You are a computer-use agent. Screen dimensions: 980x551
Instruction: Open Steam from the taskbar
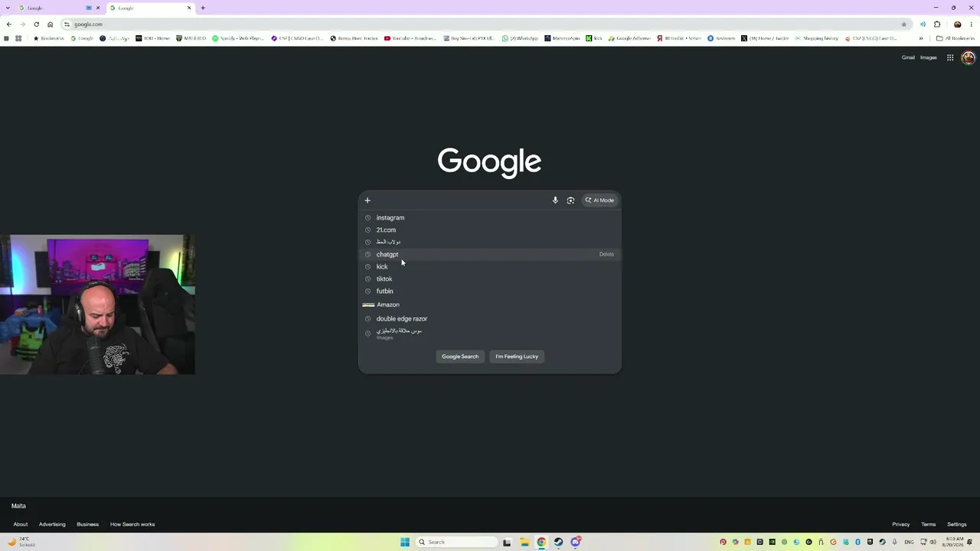(x=558, y=543)
